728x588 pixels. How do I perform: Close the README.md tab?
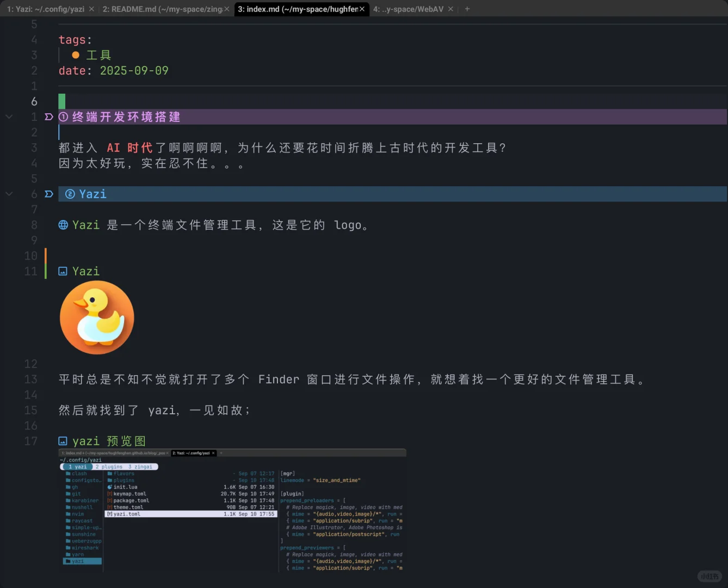point(226,9)
